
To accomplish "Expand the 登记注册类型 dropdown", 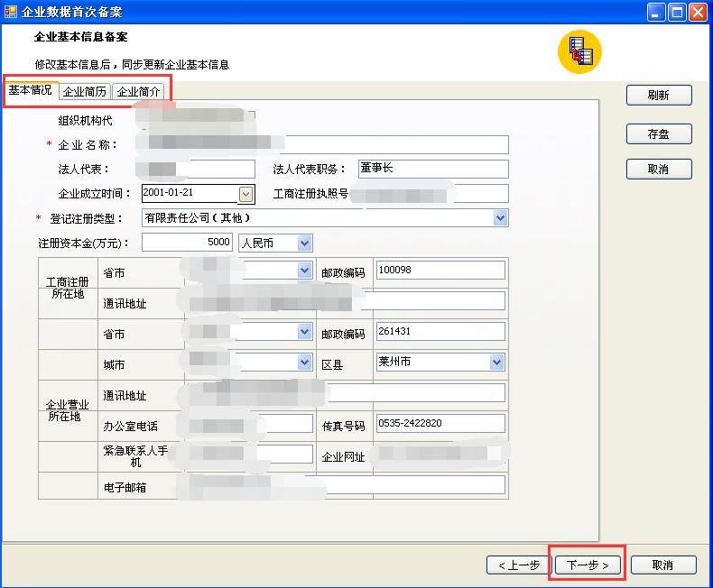I will (500, 218).
